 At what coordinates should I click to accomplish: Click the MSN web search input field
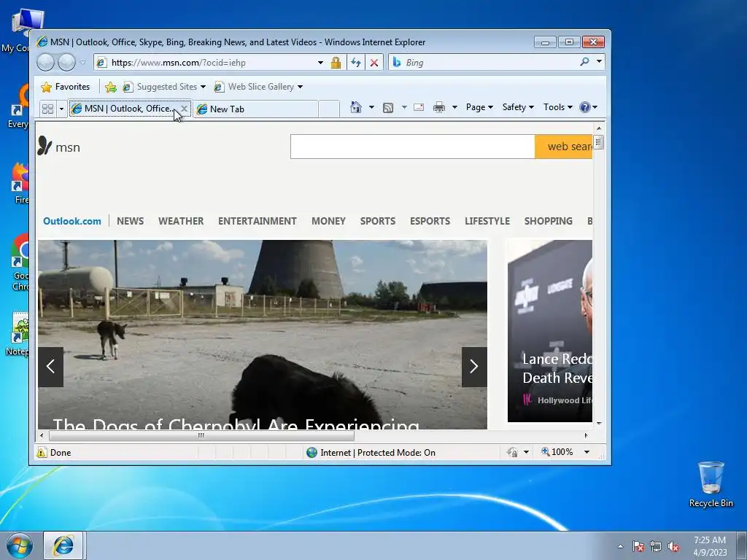click(413, 147)
